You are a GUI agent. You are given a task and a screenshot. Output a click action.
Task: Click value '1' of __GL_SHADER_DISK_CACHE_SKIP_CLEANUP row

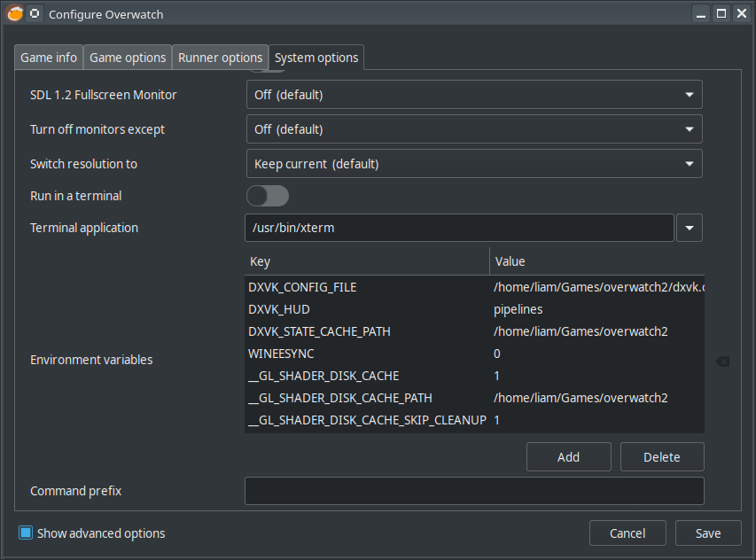click(597, 420)
